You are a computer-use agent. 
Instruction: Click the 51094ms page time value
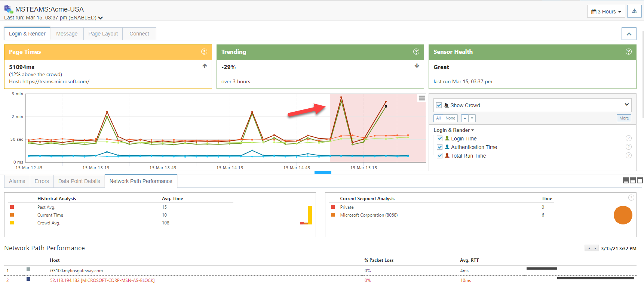click(x=22, y=67)
